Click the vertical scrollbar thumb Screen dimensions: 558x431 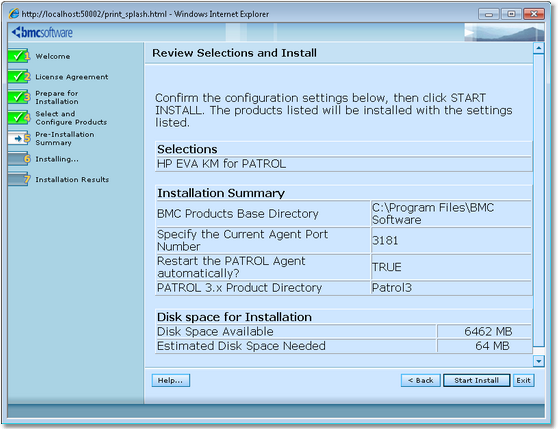click(x=539, y=199)
